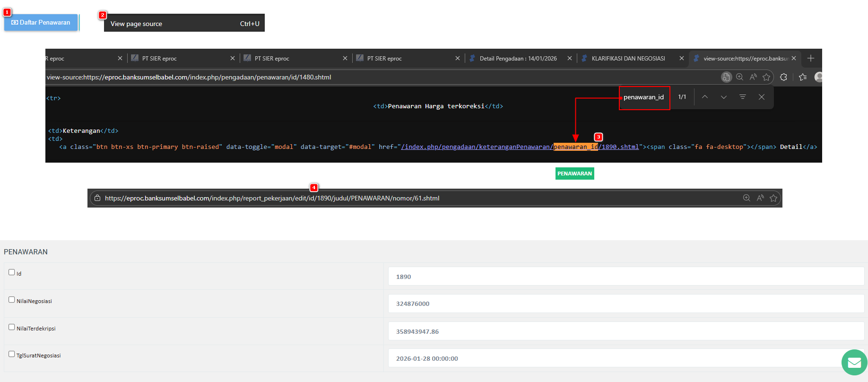This screenshot has height=382, width=868.
Task: Click the browser extensions puzzle icon
Action: [783, 77]
